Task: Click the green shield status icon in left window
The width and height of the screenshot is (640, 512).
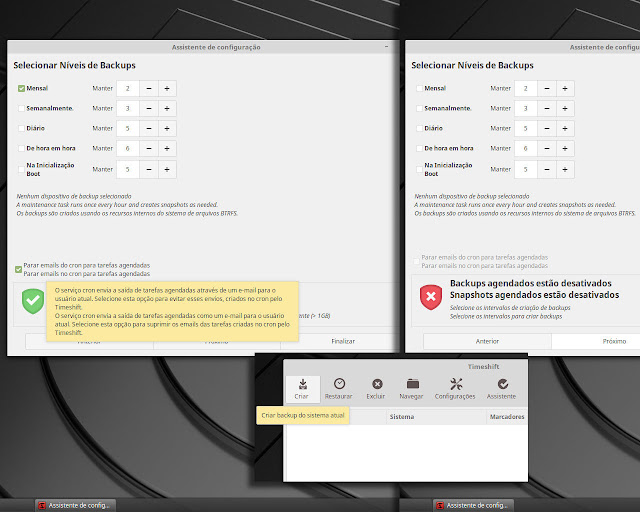Action: click(33, 301)
